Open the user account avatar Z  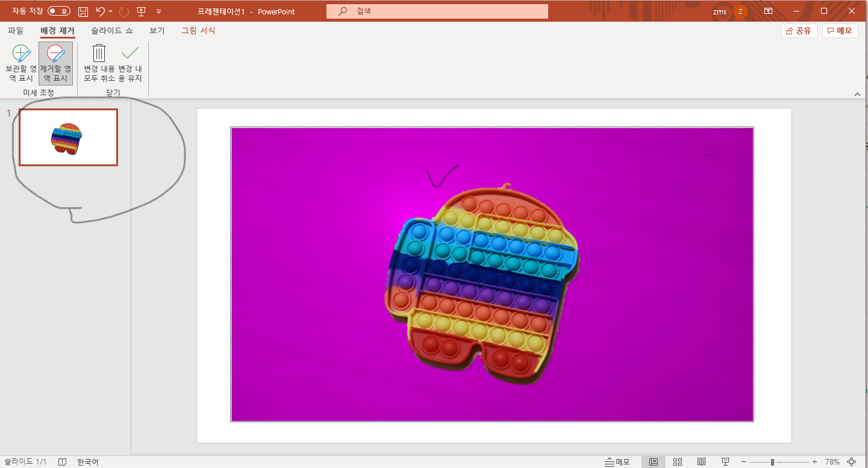(740, 11)
